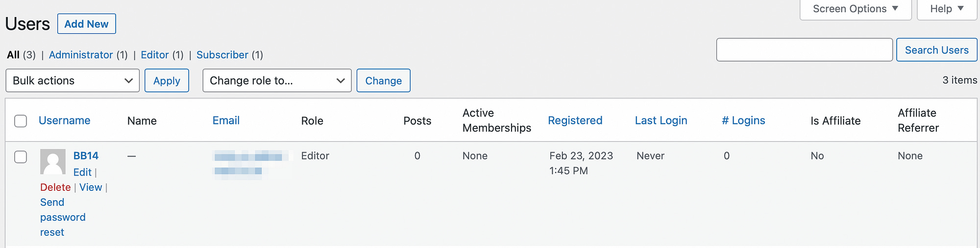Check the BB14 row checkbox
Screen dimensions: 980x248
[21, 157]
